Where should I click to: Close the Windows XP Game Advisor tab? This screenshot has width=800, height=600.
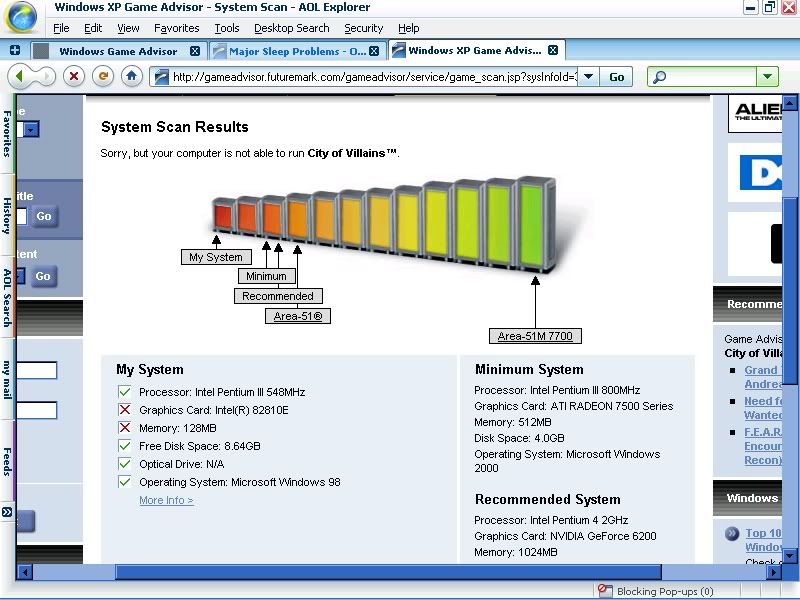553,50
